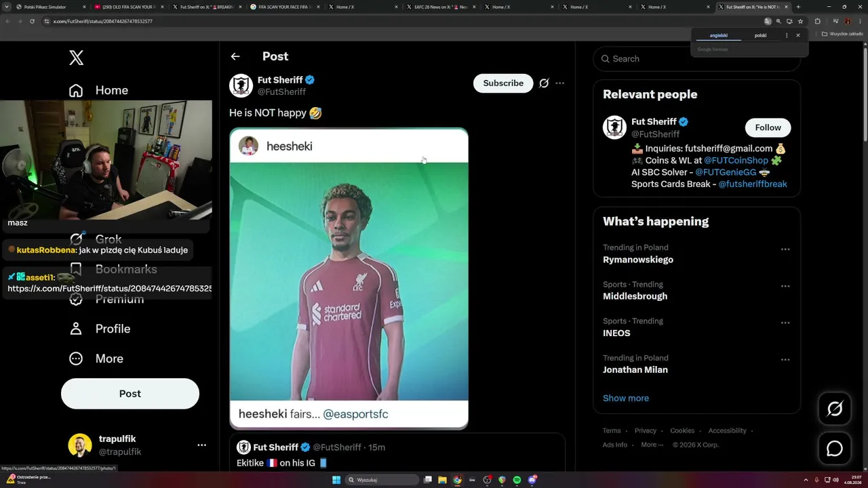Open the @futsheriffbreak link
Image resolution: width=868 pixels, height=488 pixels.
point(753,184)
